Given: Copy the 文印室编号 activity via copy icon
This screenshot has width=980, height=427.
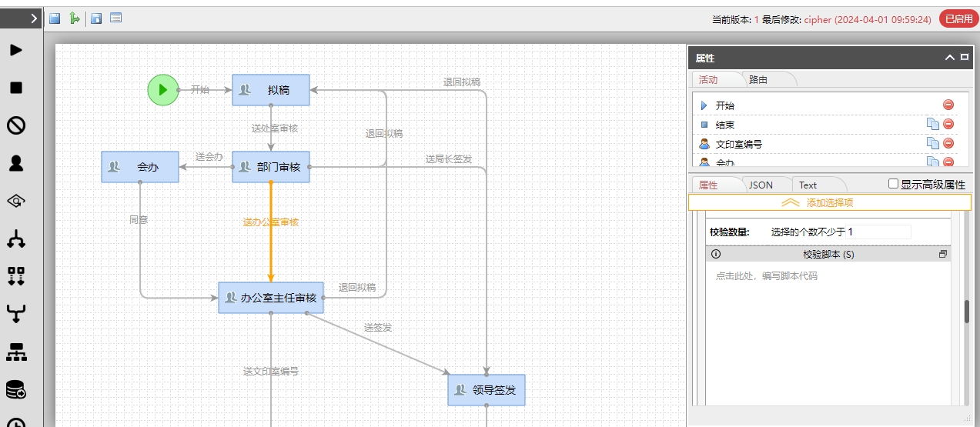Looking at the screenshot, I should [x=932, y=143].
